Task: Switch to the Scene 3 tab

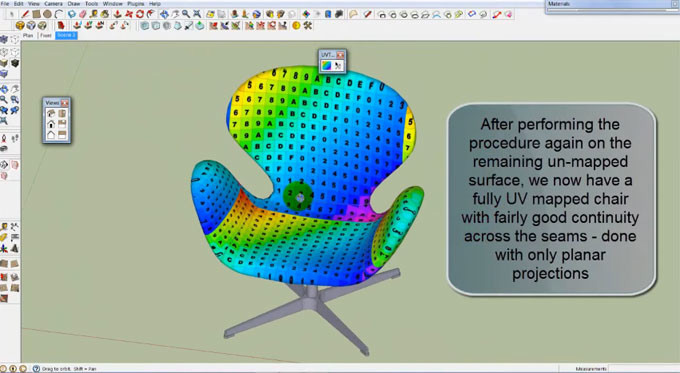Action: (66, 35)
